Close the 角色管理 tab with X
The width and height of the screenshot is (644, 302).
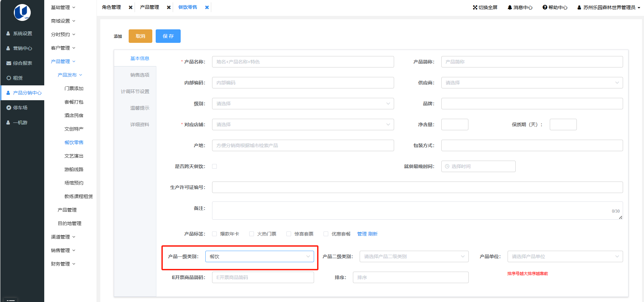pyautogui.click(x=130, y=7)
